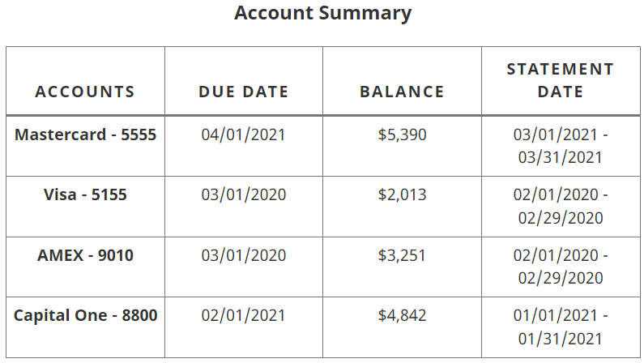Open the AMEX - 9010 account
644x363 pixels.
pyautogui.click(x=85, y=255)
